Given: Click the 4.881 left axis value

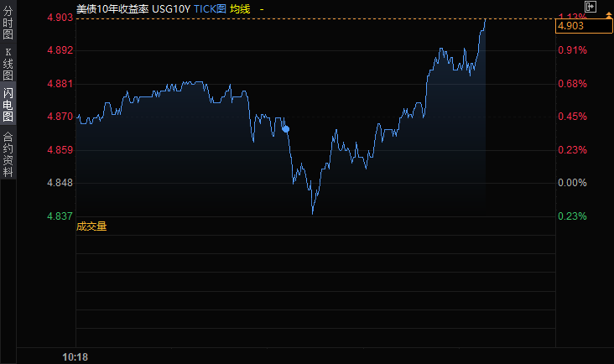Looking at the screenshot, I should (60, 84).
